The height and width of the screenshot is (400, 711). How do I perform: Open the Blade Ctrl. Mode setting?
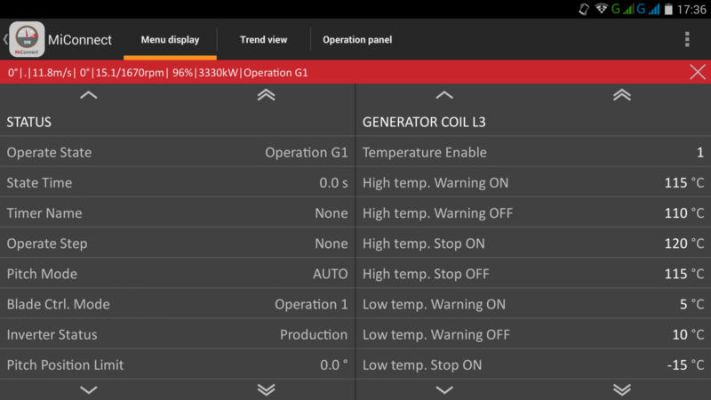click(177, 304)
